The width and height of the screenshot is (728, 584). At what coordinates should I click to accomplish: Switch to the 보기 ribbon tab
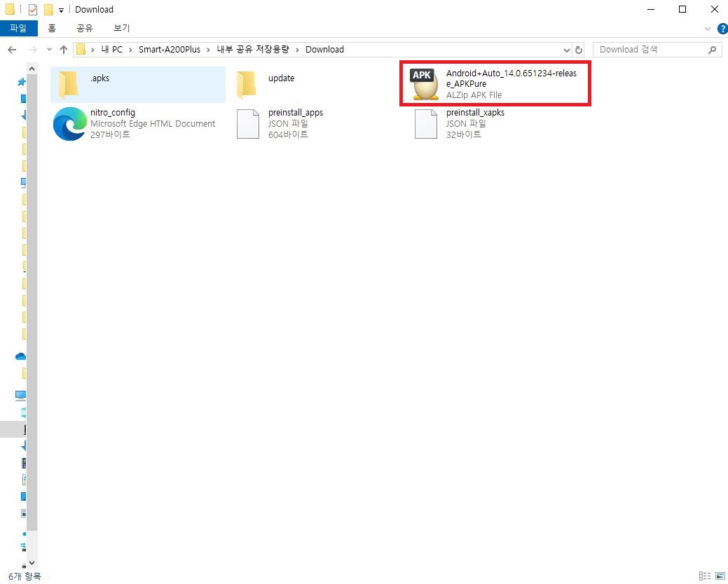[121, 29]
